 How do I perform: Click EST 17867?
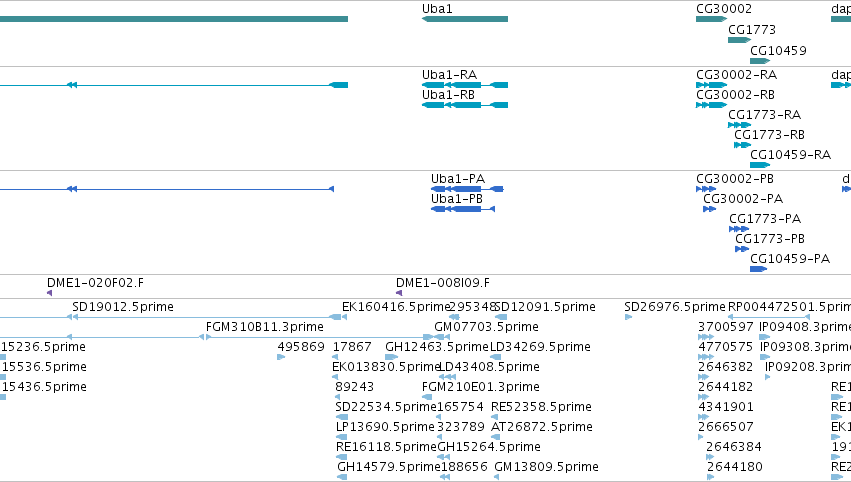pyautogui.click(x=352, y=347)
